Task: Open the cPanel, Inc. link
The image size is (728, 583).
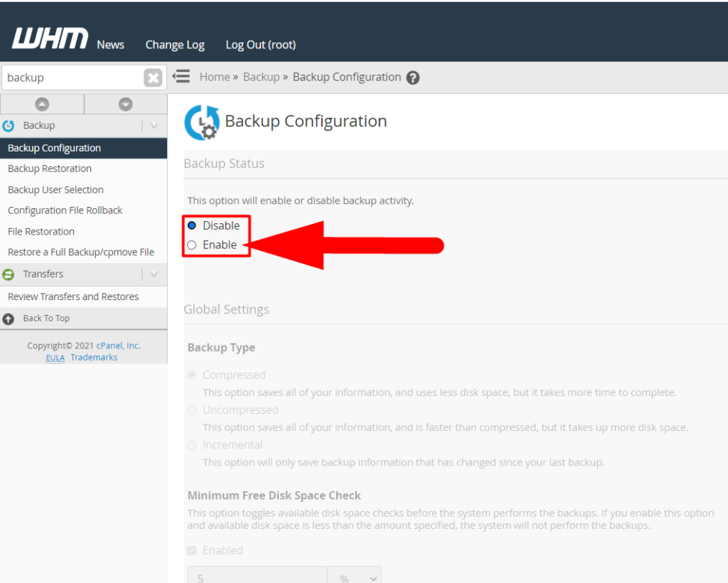Action: (x=119, y=346)
